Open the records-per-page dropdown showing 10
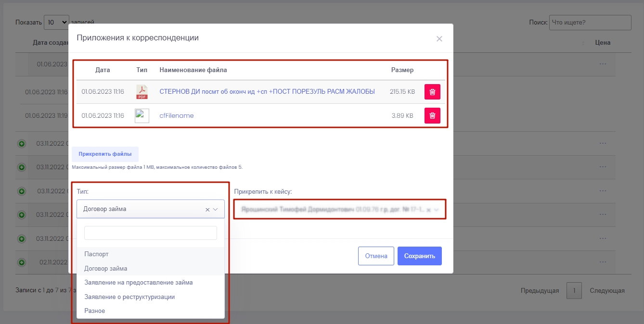This screenshot has width=644, height=324. (56, 22)
